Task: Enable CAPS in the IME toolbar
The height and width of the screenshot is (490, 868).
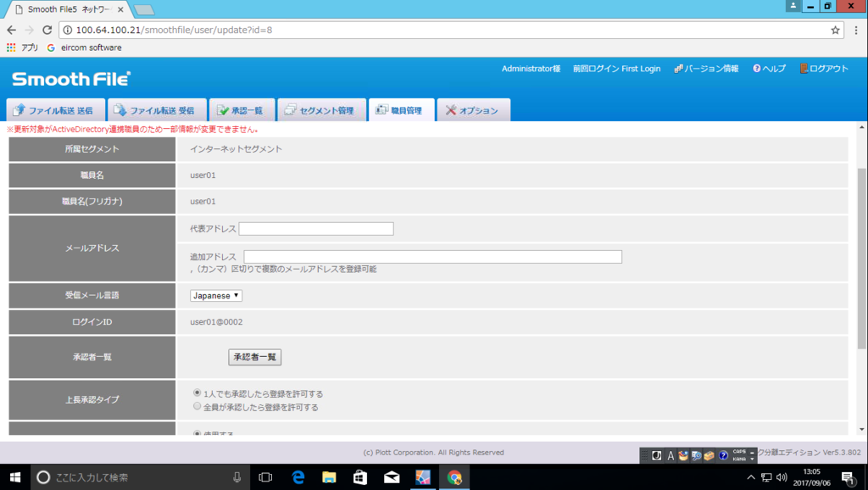Action: pyautogui.click(x=738, y=452)
